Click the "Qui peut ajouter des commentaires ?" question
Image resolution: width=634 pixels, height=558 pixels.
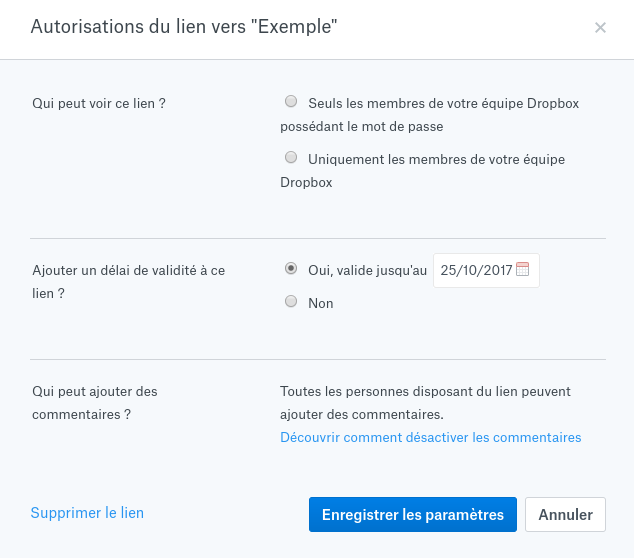point(94,392)
